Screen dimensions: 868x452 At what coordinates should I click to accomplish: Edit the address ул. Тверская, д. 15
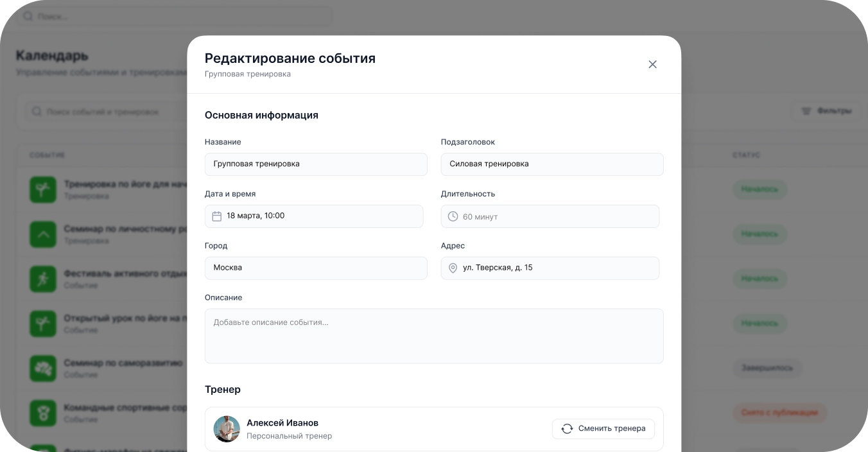click(550, 268)
